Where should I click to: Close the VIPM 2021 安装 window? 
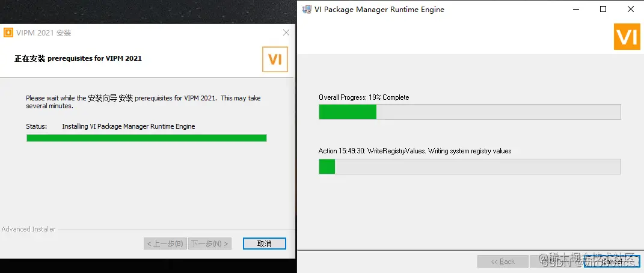(x=286, y=33)
